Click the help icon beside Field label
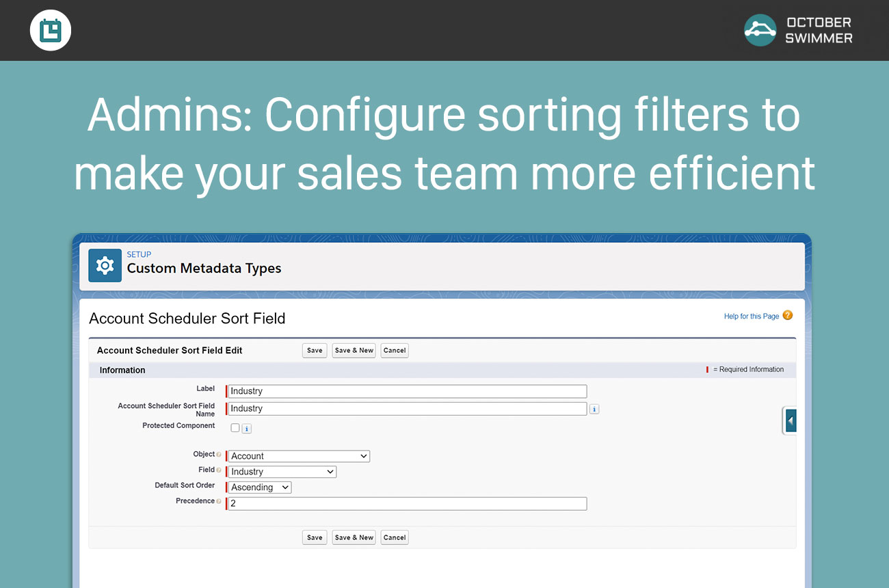The height and width of the screenshot is (588, 889). click(219, 470)
